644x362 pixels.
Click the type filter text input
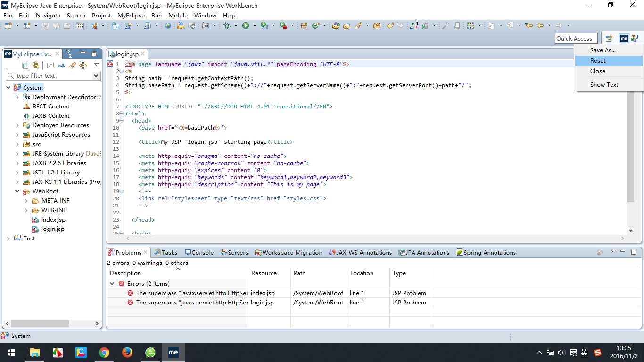pyautogui.click(x=53, y=75)
